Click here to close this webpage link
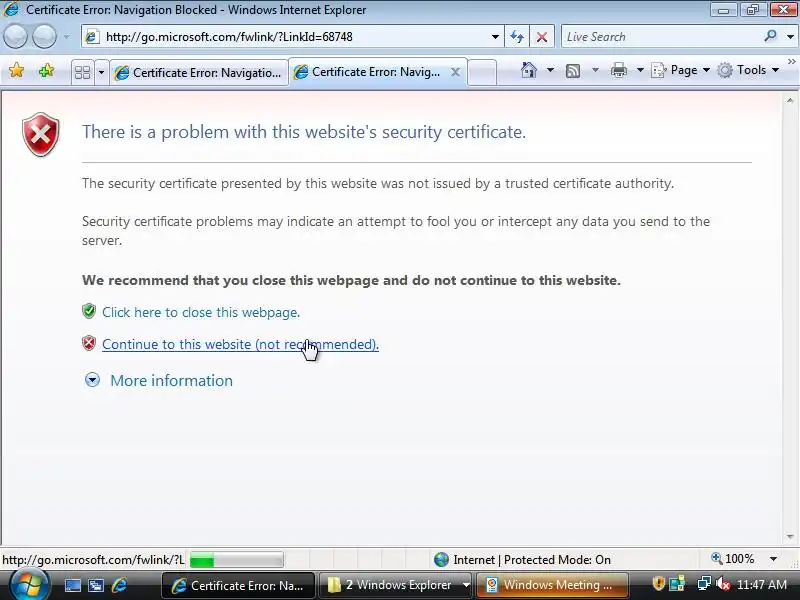The image size is (800, 600). click(x=201, y=312)
